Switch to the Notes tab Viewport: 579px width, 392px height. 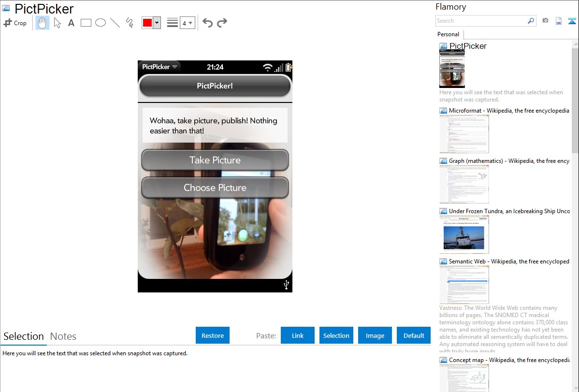coord(63,336)
